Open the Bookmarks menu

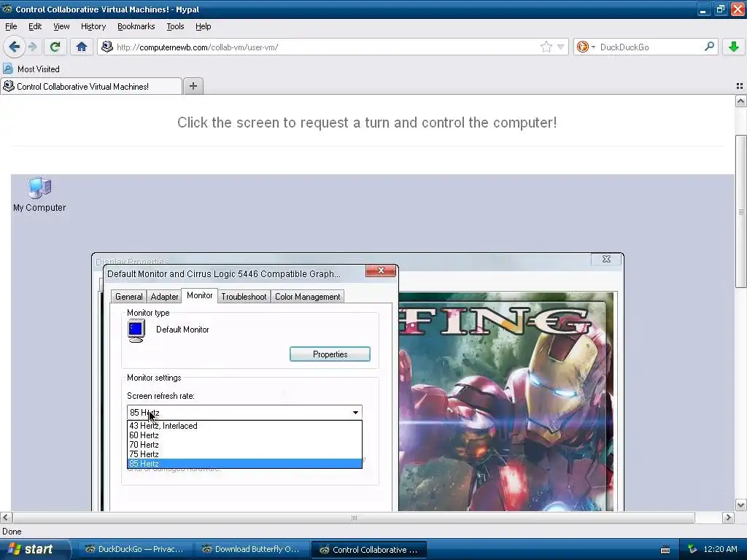click(136, 26)
